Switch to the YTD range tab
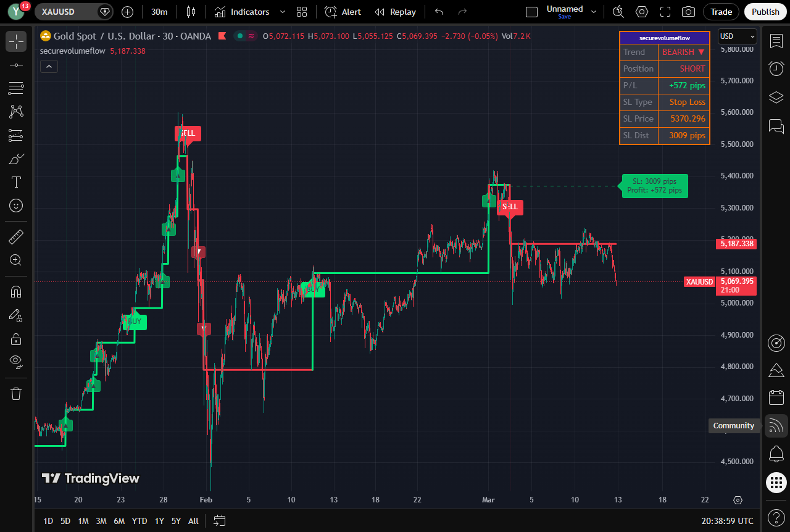The image size is (790, 532). (x=139, y=521)
